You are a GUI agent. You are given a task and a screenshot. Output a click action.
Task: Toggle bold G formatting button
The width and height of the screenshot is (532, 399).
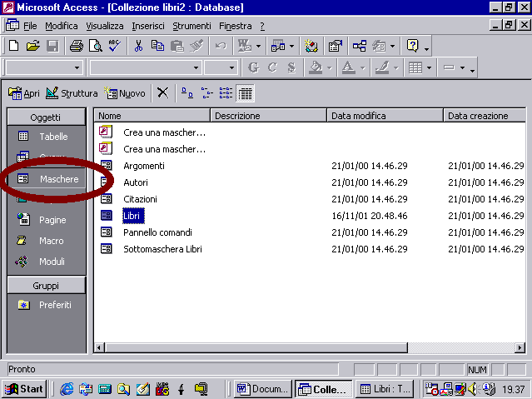253,68
